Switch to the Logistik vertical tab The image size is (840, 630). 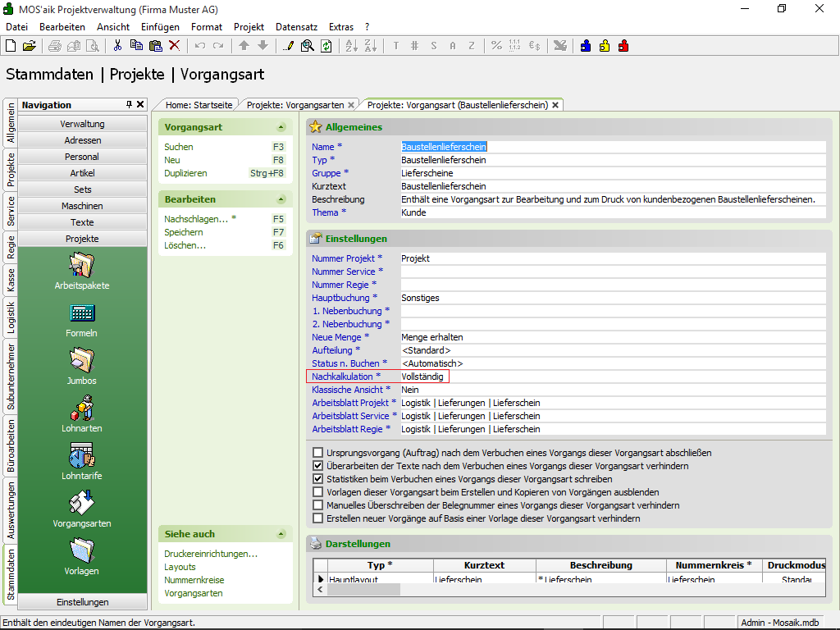coord(11,317)
